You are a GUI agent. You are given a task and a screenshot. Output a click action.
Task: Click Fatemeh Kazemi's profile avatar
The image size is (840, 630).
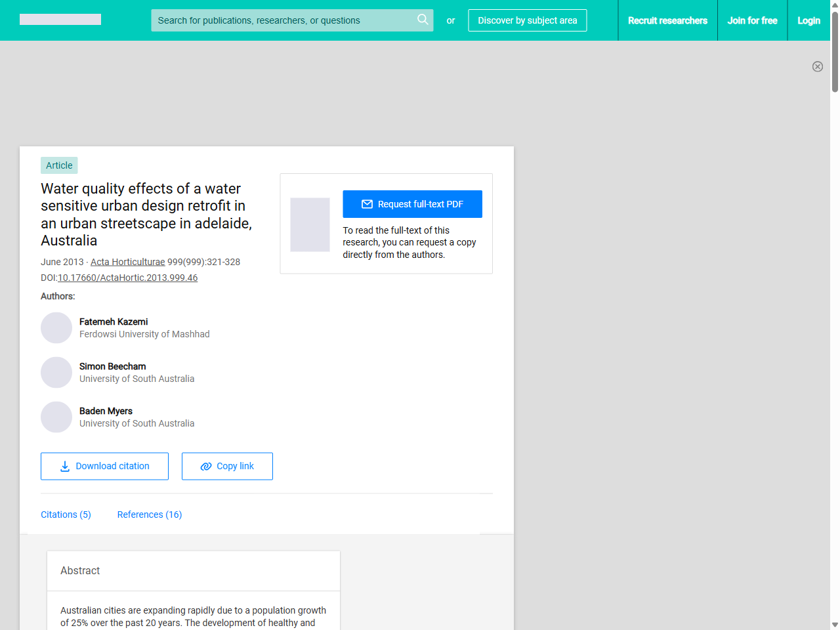[x=56, y=327]
